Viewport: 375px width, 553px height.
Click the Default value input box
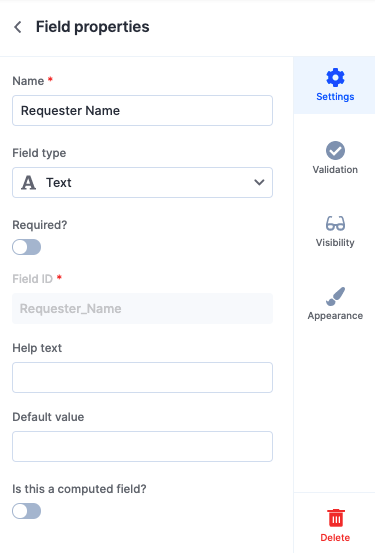(x=143, y=446)
